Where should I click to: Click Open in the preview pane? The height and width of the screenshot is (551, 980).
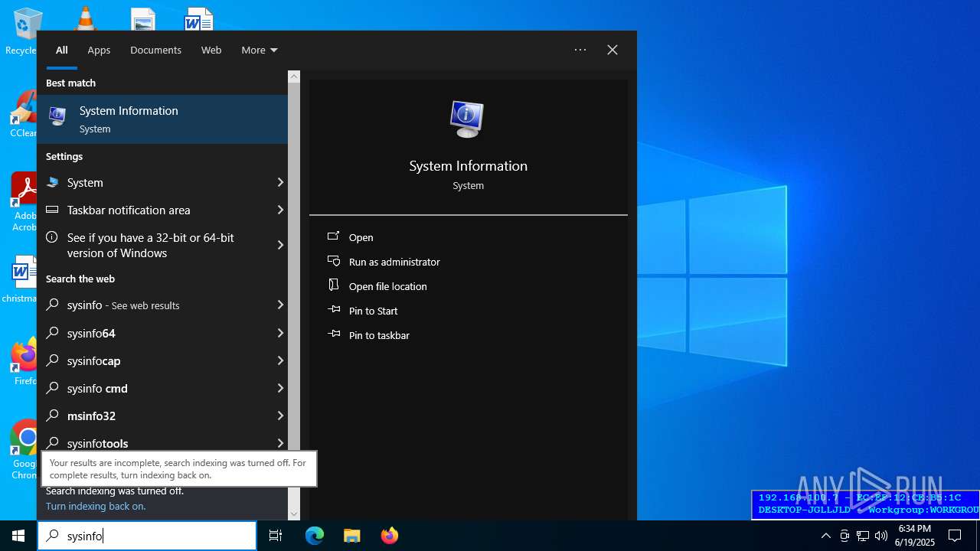click(361, 237)
